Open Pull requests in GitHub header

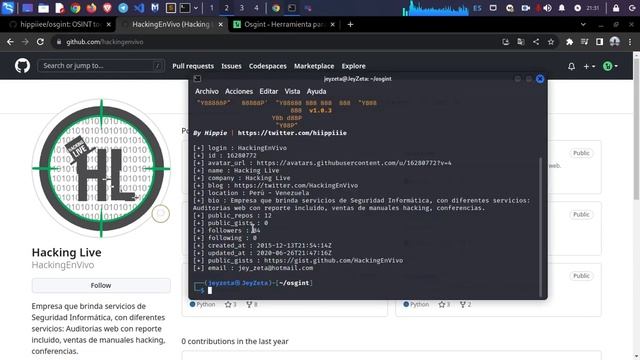[x=193, y=66]
